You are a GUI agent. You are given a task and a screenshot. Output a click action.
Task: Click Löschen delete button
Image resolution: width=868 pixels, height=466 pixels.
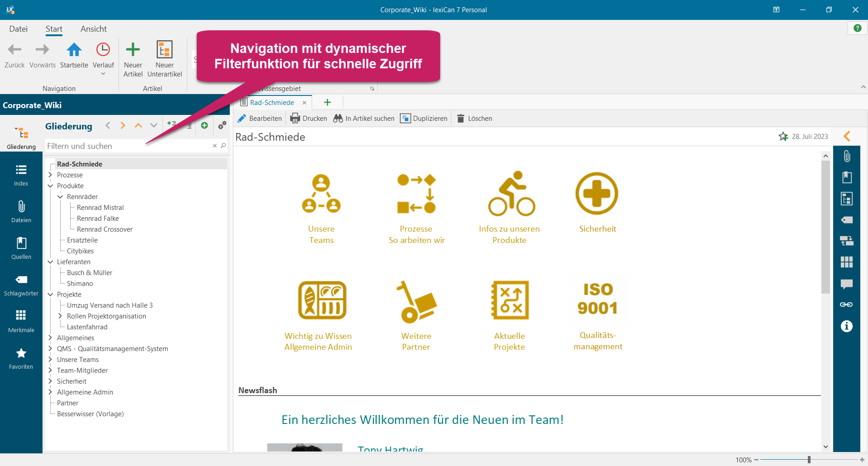tap(474, 119)
